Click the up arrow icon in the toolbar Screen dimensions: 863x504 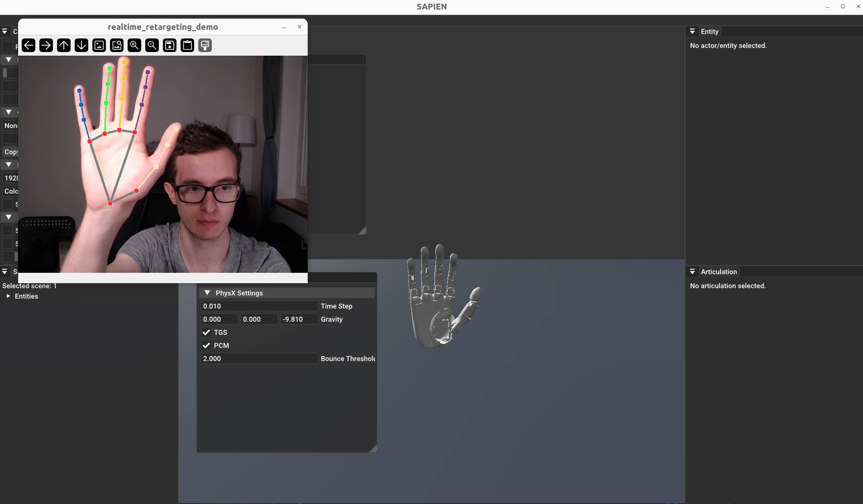click(x=63, y=45)
